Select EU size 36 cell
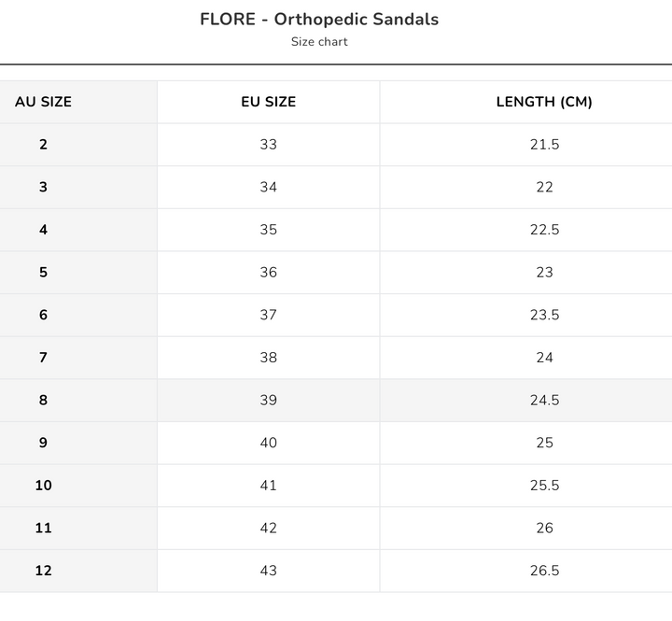 point(268,273)
